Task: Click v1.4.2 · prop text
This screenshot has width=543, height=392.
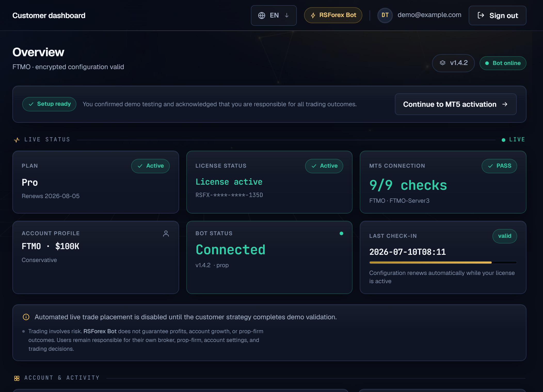Action: click(212, 265)
